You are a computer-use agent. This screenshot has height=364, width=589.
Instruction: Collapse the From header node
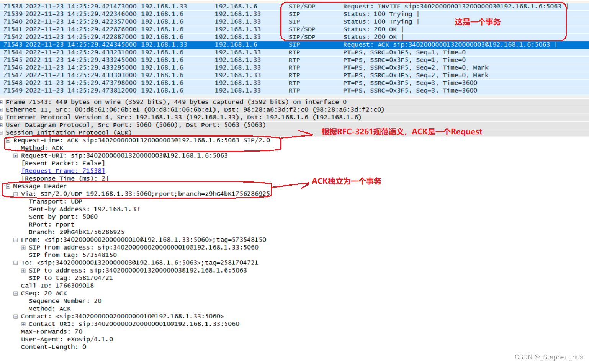click(16, 240)
